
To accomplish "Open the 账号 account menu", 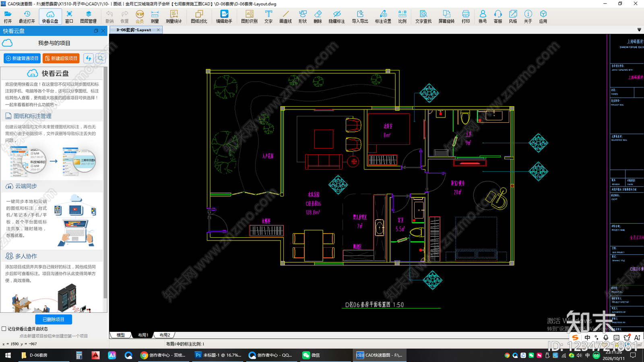I will point(483,17).
